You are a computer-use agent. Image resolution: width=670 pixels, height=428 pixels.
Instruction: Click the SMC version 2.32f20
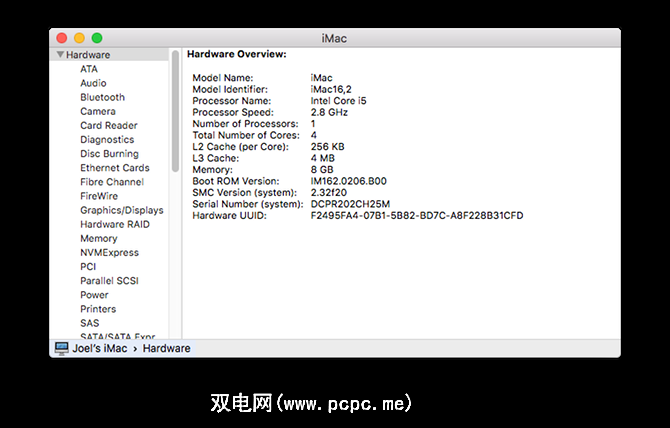pos(329,192)
